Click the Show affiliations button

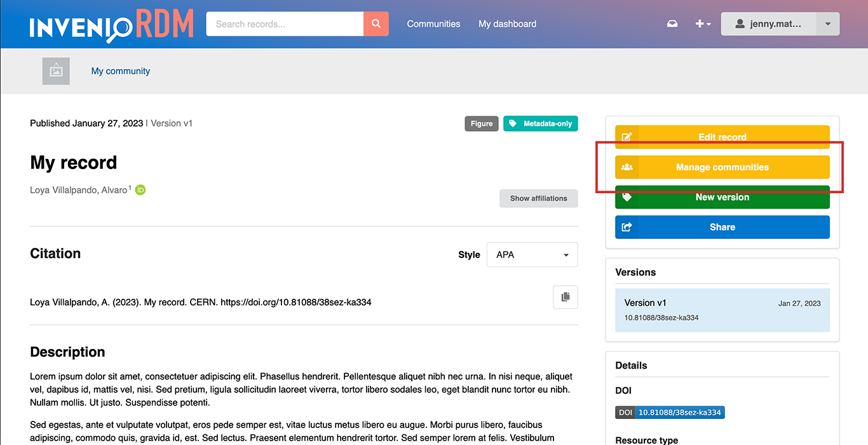coord(538,198)
